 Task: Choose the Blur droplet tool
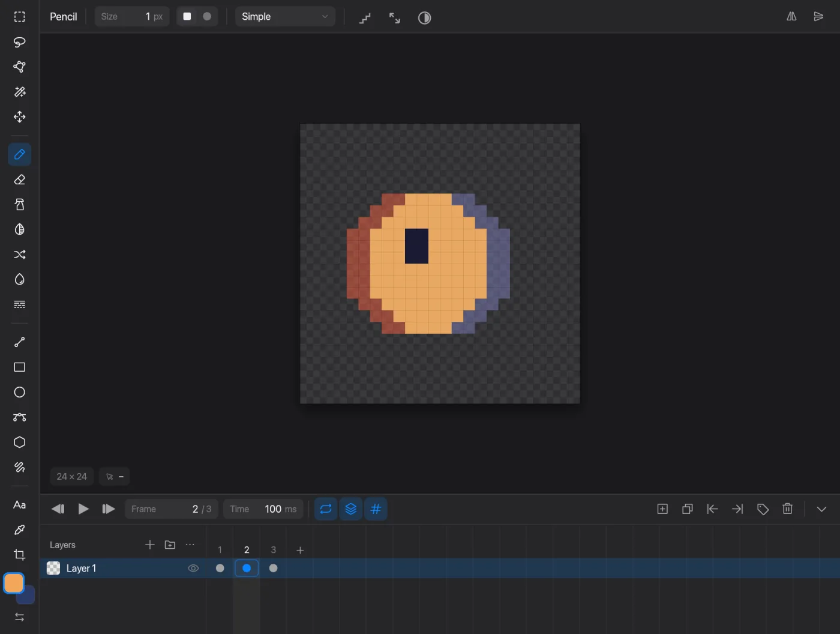20,279
